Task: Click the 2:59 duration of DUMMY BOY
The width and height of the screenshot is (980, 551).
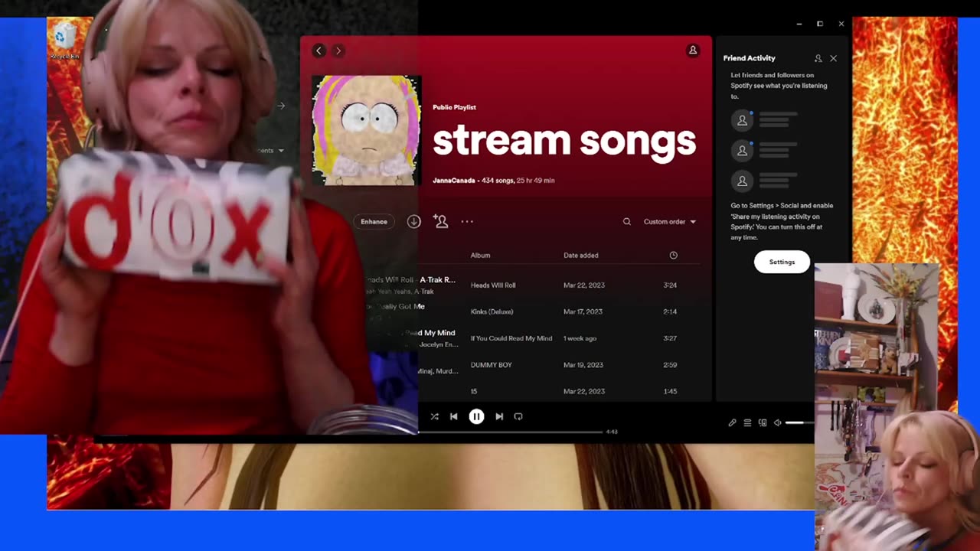Action: click(670, 365)
